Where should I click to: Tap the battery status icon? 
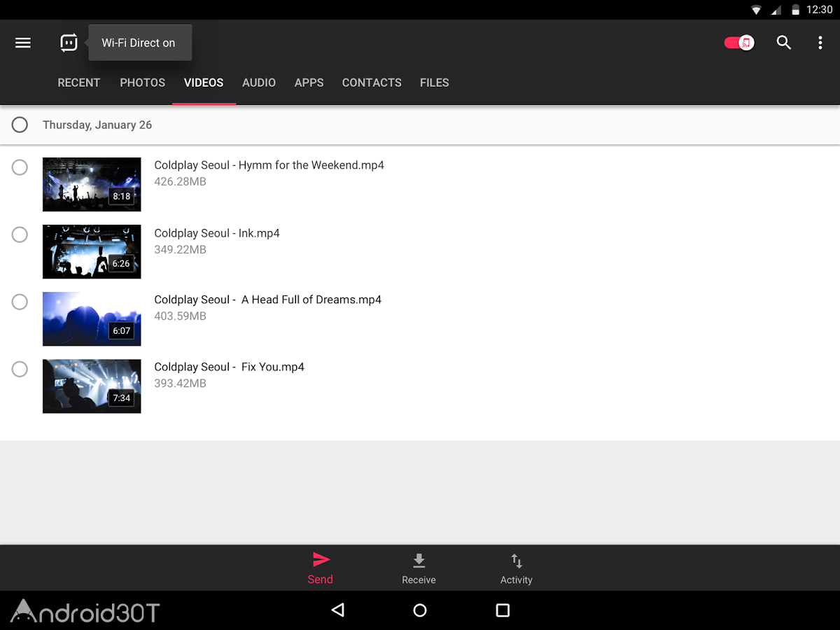[796, 10]
